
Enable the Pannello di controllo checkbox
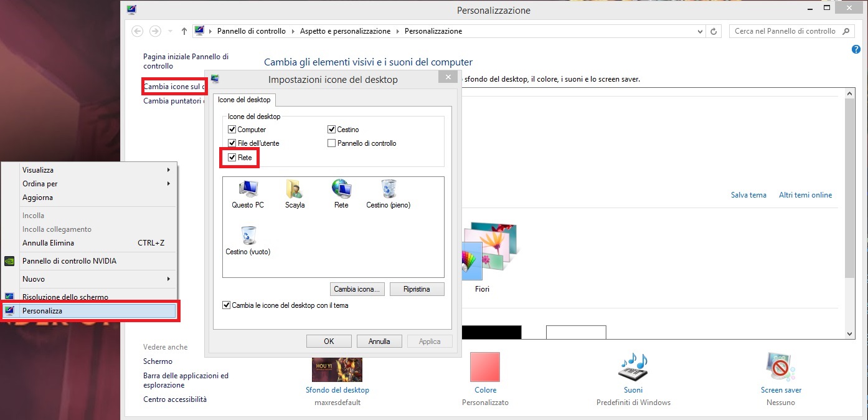click(x=332, y=143)
